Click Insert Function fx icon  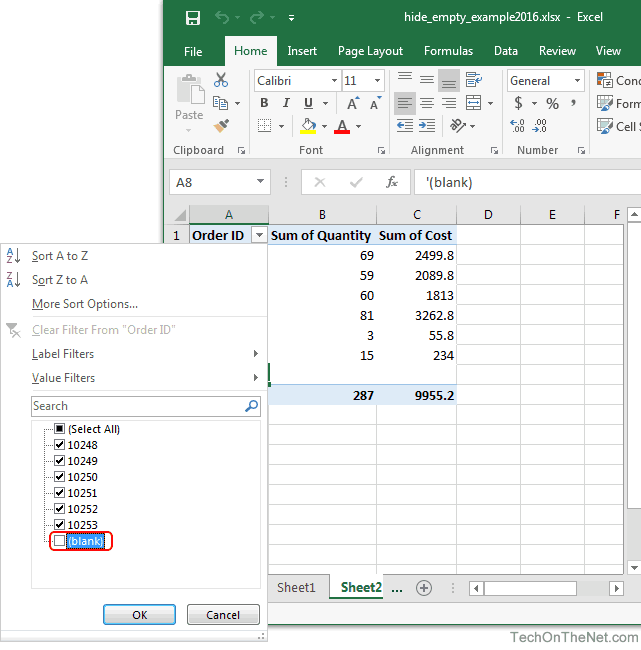pyautogui.click(x=392, y=182)
